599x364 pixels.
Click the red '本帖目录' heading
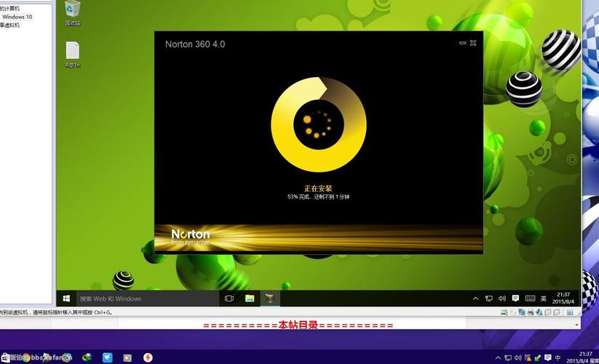[x=298, y=325]
